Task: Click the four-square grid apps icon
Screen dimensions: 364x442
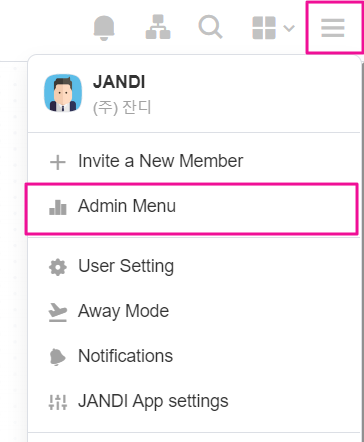Action: click(x=264, y=28)
